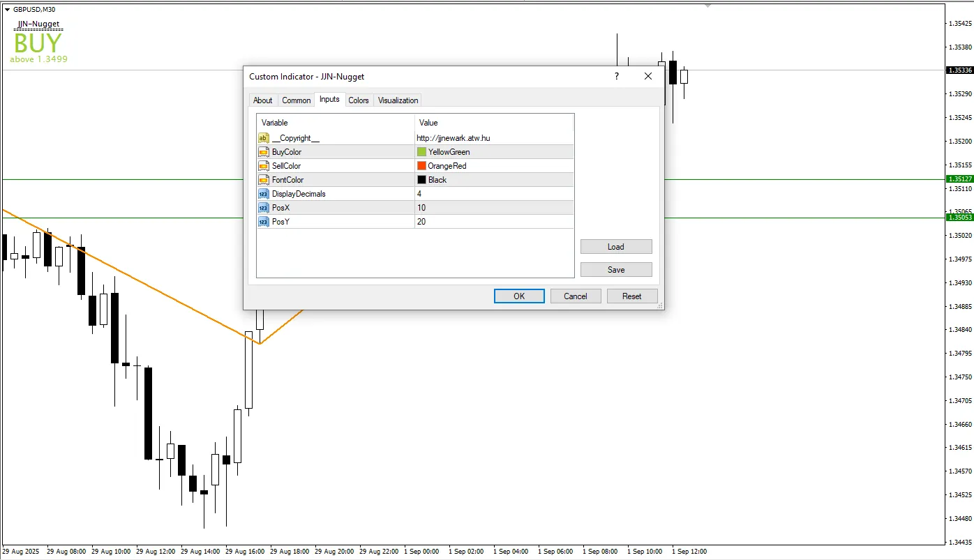The image size is (974, 560).
Task: Select the YellowGreen BuyColor swatch
Action: point(421,152)
